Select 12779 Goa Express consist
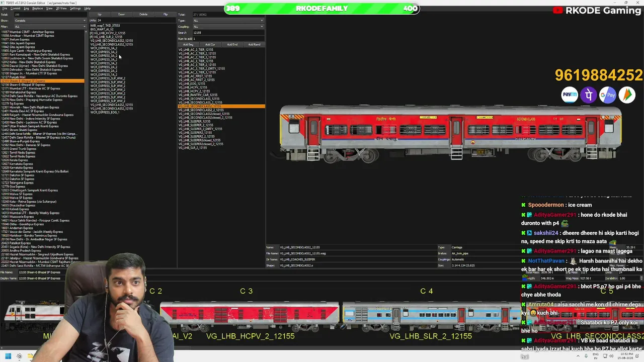This screenshot has width=644, height=362. point(13,187)
